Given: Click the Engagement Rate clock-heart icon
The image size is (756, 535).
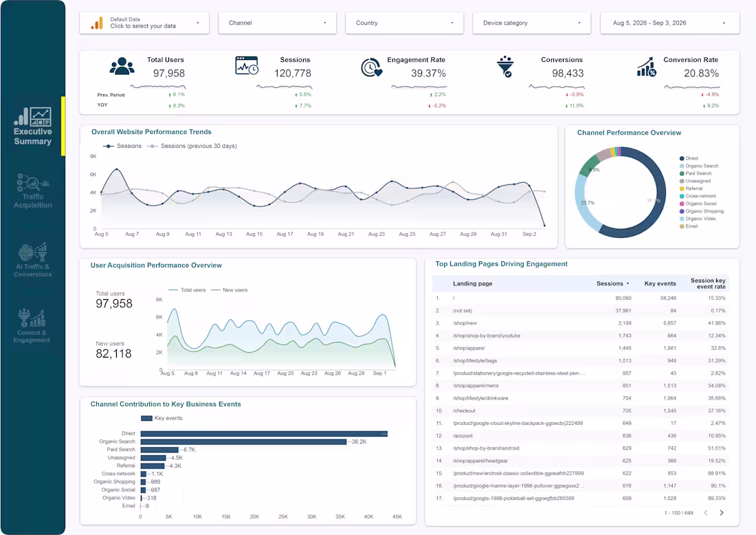Looking at the screenshot, I should 371,67.
